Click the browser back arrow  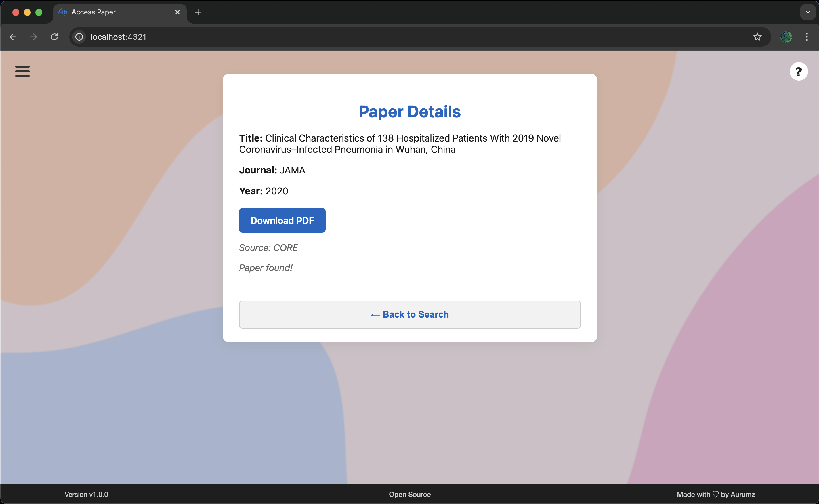13,37
